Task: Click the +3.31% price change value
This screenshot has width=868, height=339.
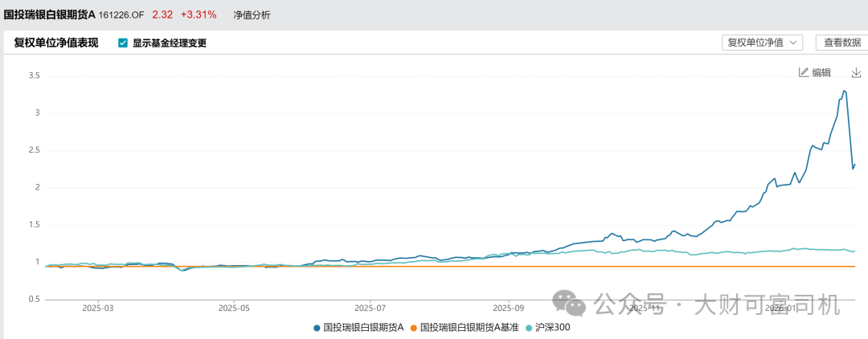Action: point(199,14)
